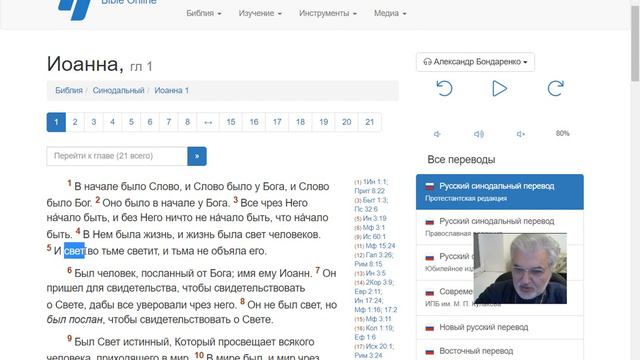
Task: Expand hidden chapters with the arrows button
Action: [x=208, y=122]
